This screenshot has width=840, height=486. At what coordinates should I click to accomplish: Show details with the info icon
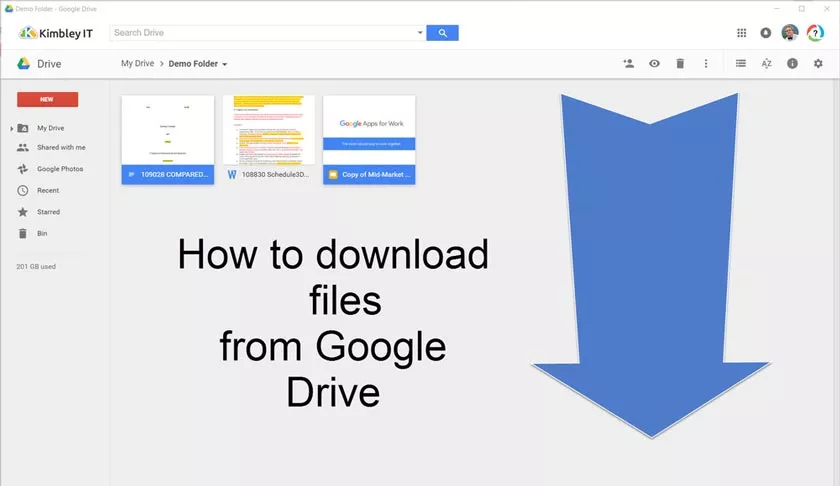pos(792,63)
